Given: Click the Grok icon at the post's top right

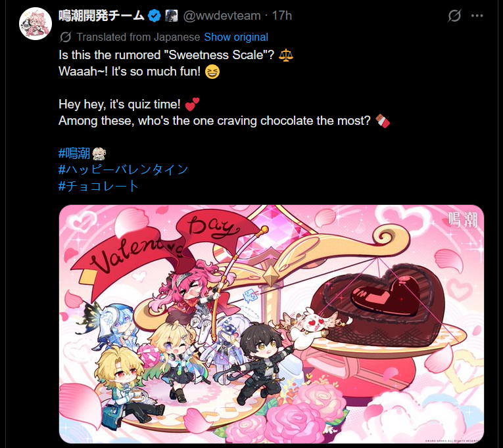Looking at the screenshot, I should point(454,16).
